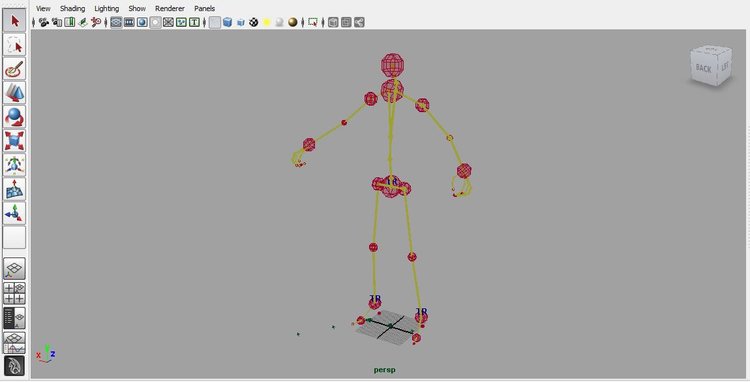Toggle the X-Ray Joints icon

tap(359, 22)
